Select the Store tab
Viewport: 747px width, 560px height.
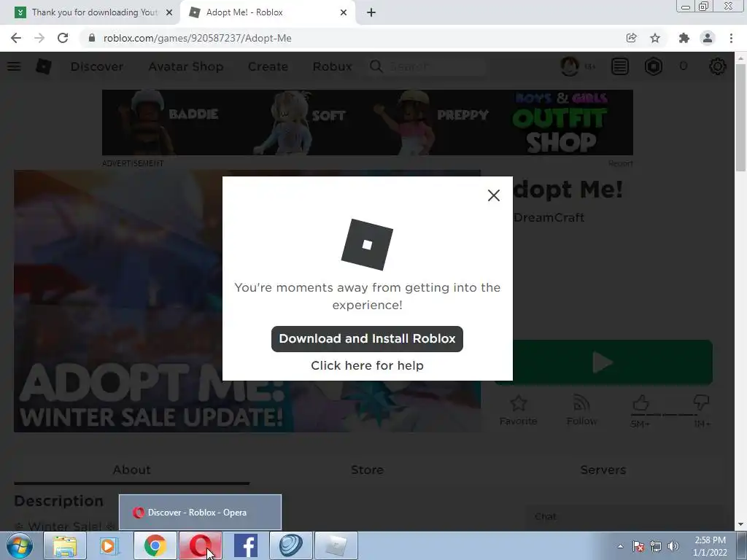(367, 470)
